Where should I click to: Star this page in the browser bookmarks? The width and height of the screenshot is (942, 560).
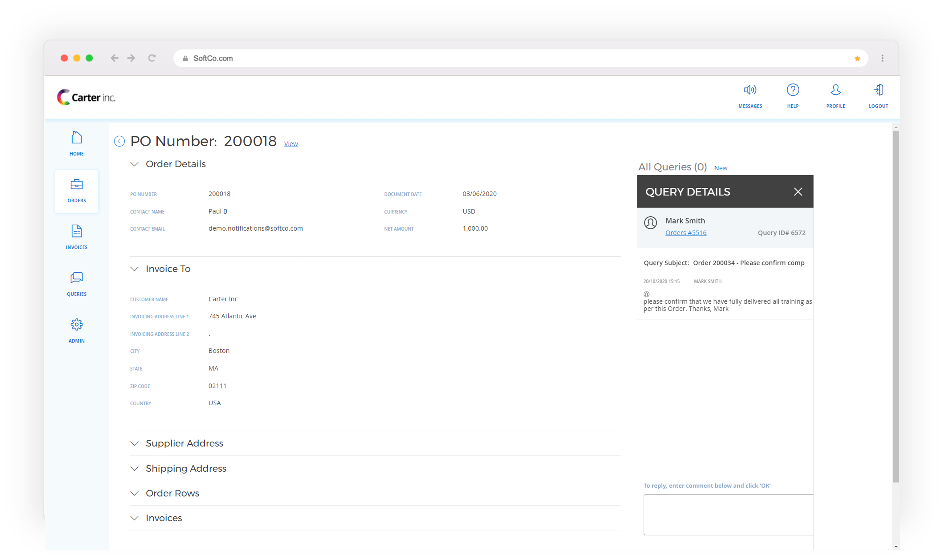click(857, 58)
